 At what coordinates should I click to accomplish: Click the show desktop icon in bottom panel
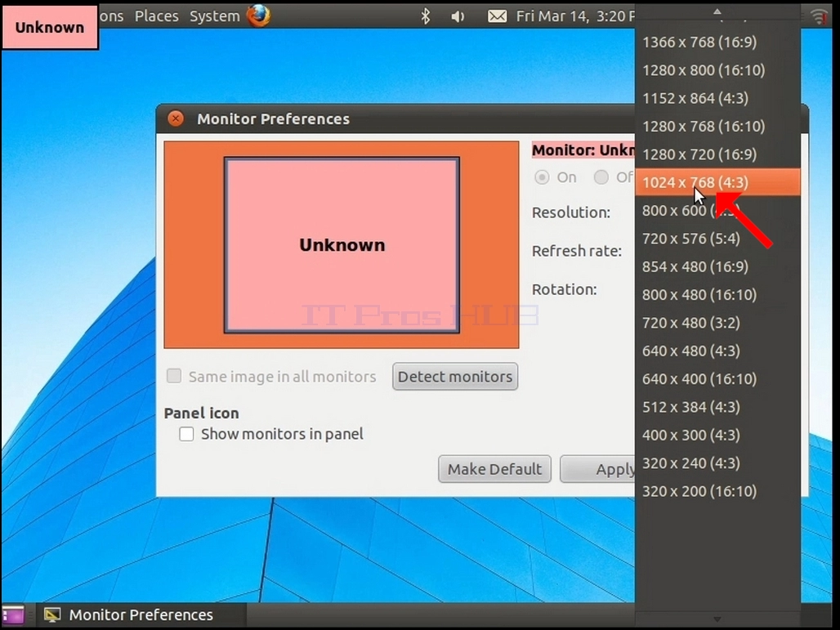14,615
